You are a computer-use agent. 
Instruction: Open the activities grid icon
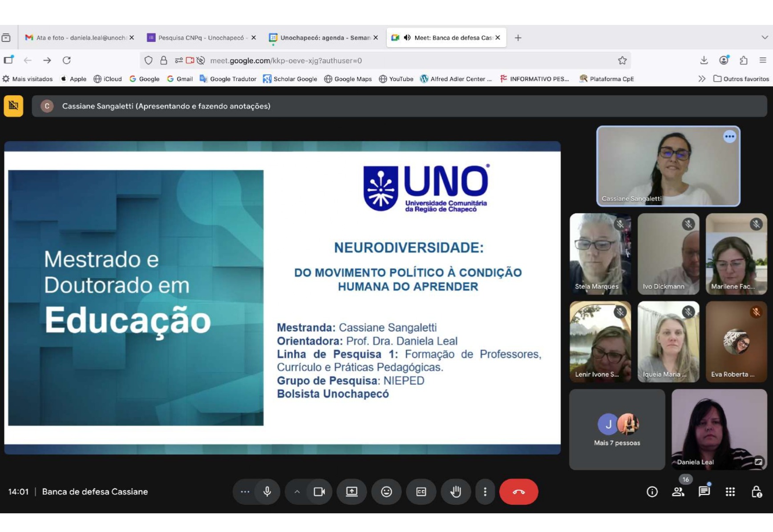tap(730, 492)
